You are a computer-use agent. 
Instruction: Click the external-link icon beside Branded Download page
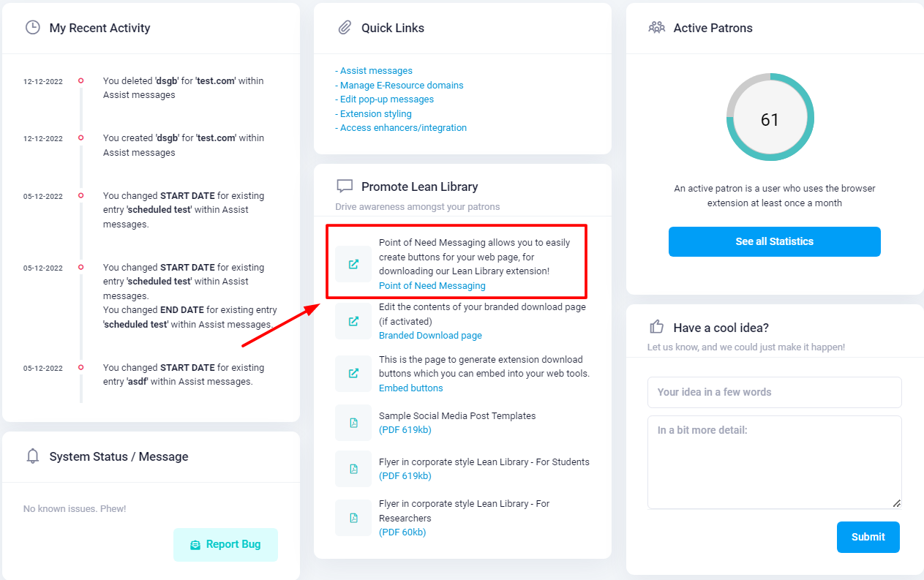pos(353,321)
